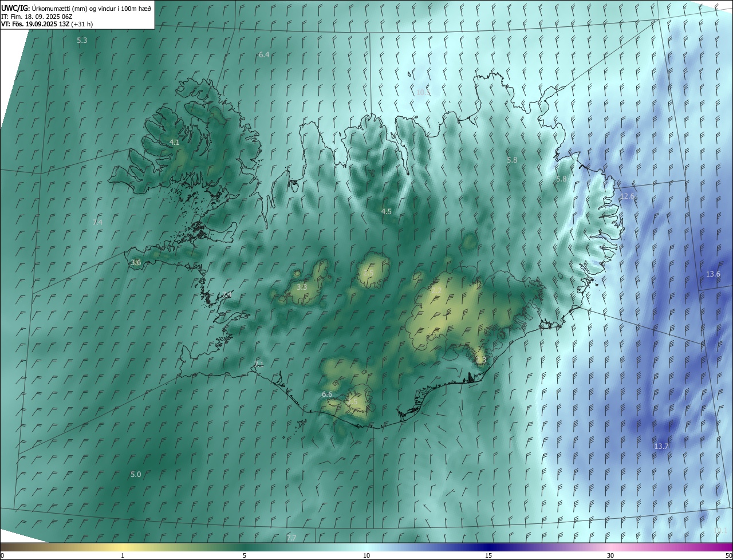
Task: Click the 6.4 value label on the map
Action: point(264,55)
